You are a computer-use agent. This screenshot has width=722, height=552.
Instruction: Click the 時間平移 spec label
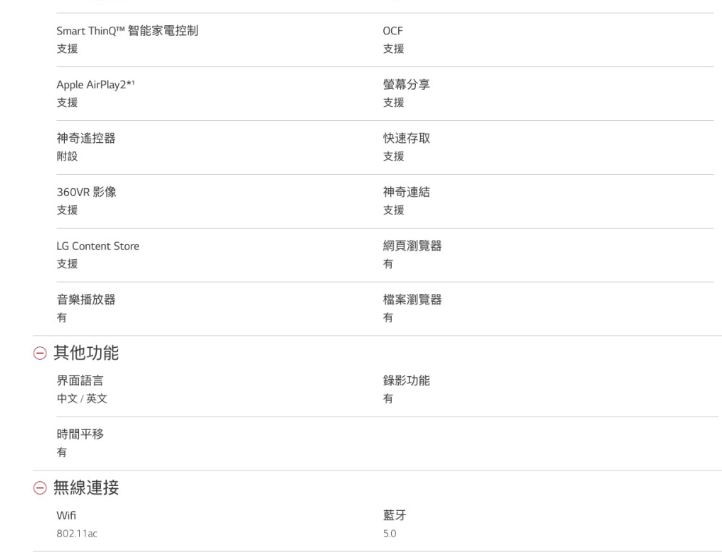79,435
